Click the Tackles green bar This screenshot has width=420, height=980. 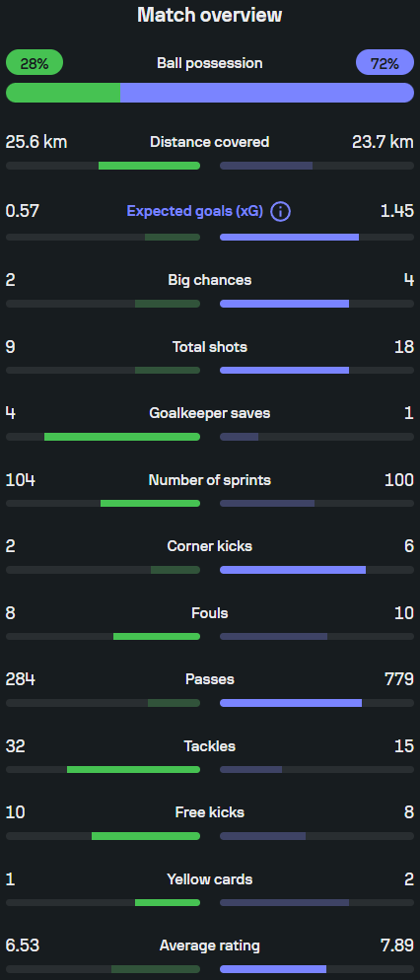point(134,769)
